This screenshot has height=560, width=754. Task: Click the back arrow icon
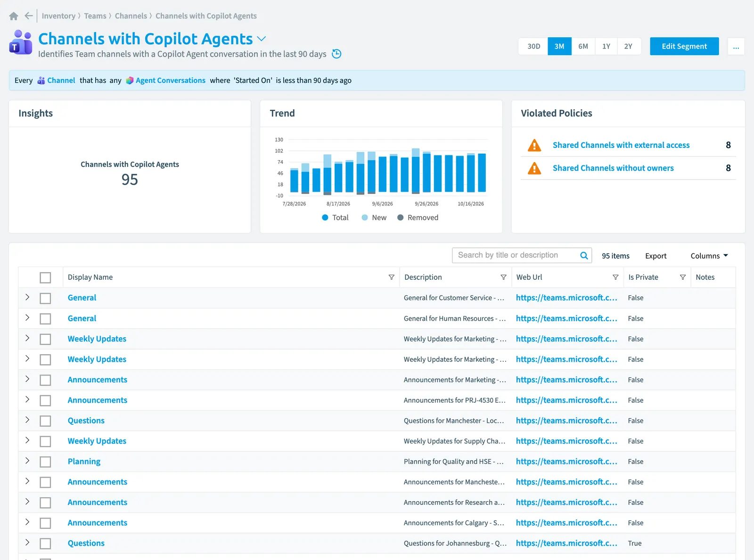29,16
